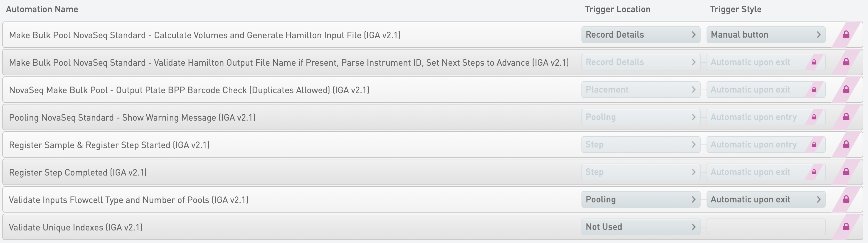Click lock icon on Register Sample row
Image resolution: width=868 pixels, height=243 pixels.
point(846,144)
